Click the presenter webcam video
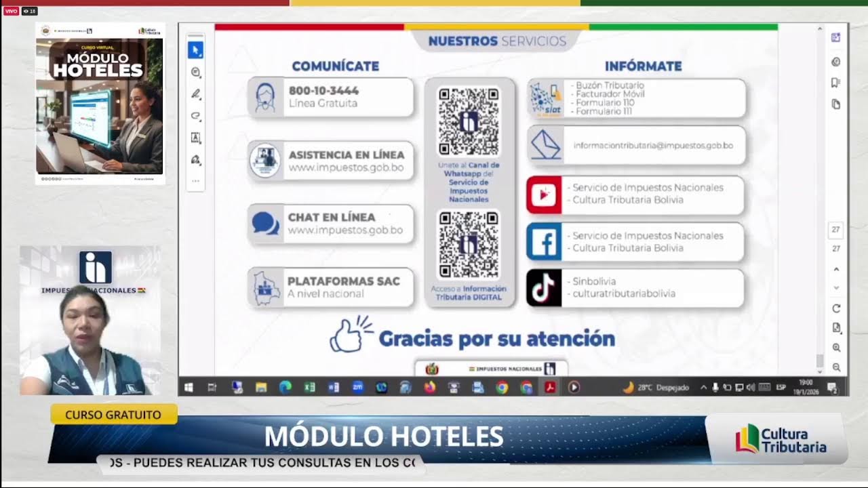The image size is (868, 488). [x=90, y=321]
